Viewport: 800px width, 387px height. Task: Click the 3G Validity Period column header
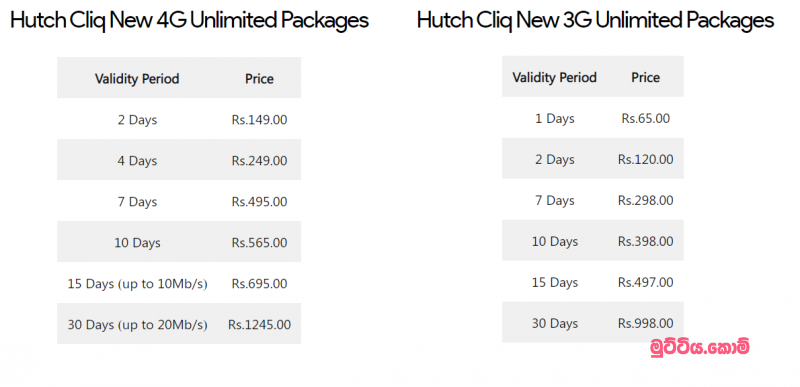coord(555,78)
